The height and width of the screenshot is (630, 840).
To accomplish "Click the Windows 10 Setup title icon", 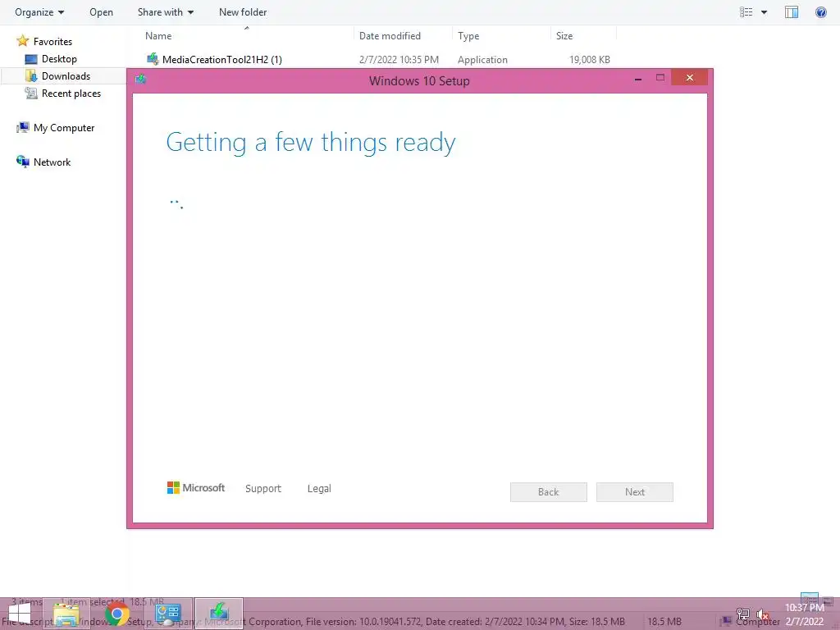I will click(141, 80).
